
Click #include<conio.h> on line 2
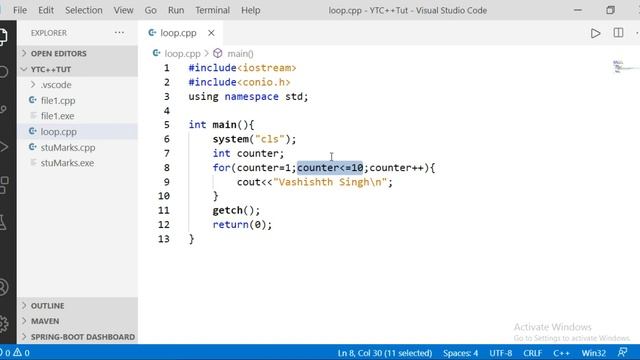pos(240,82)
